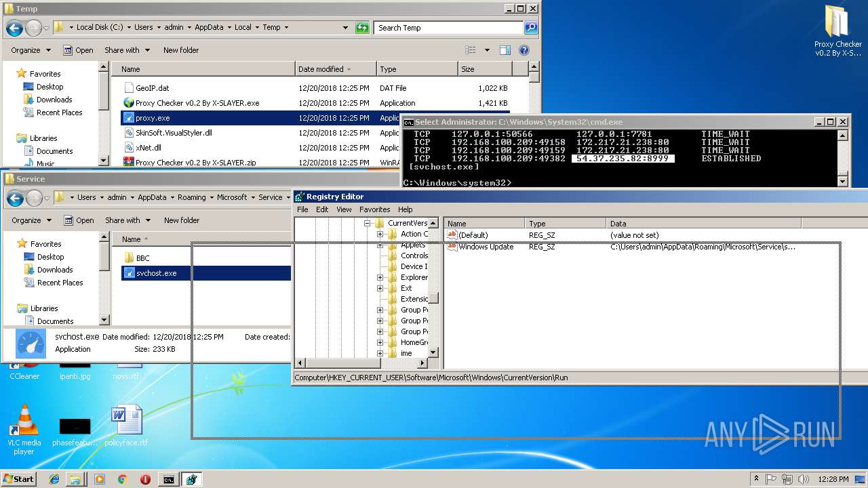Open Share with dropdown in Temp window

pyautogui.click(x=127, y=50)
